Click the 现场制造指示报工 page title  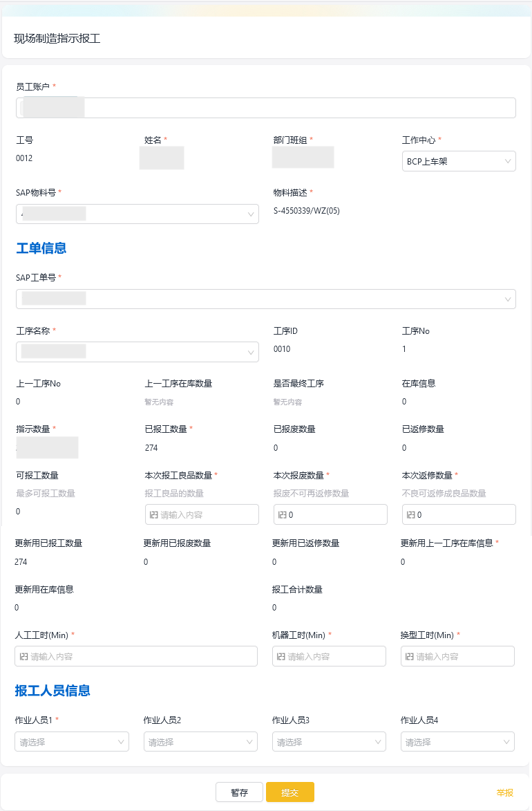[57, 39]
